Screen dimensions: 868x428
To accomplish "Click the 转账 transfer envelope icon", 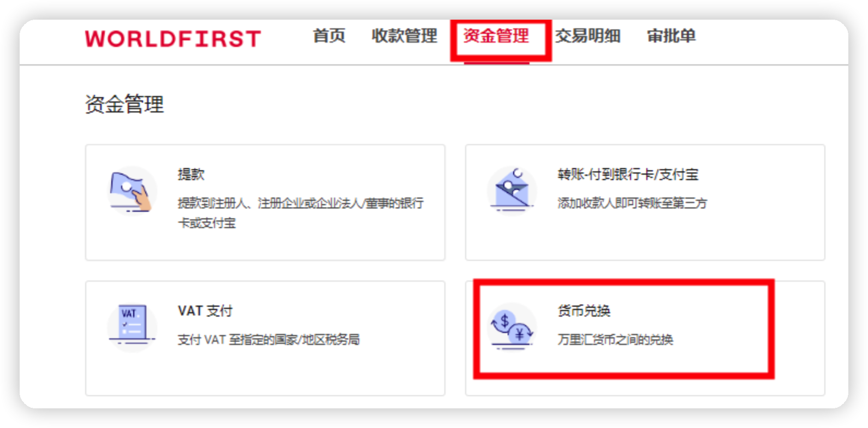I will [x=512, y=191].
